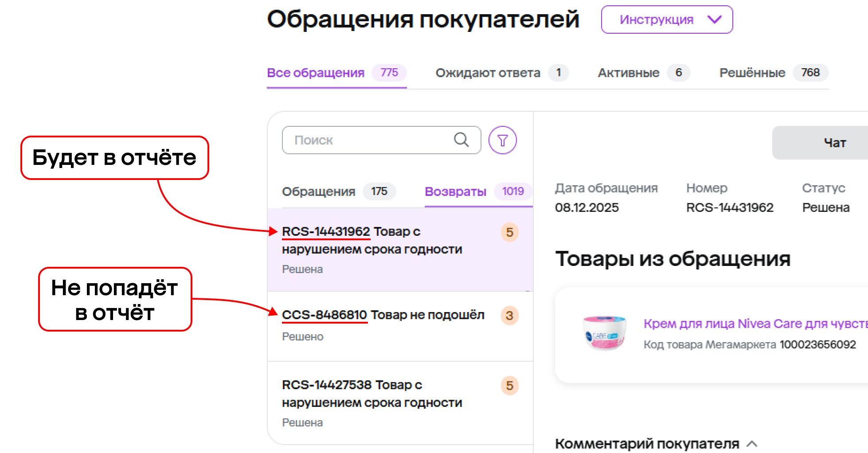Click the 5 badge on RCS-14431962
This screenshot has width=868, height=453.
tap(509, 232)
